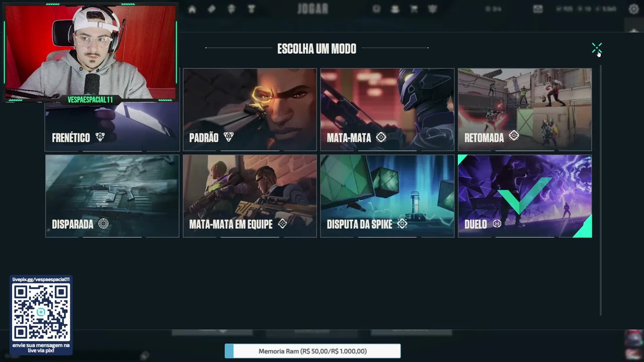This screenshot has height=362, width=644.
Task: Click the VESPAESPACIAL11 name label
Action: coord(91,100)
